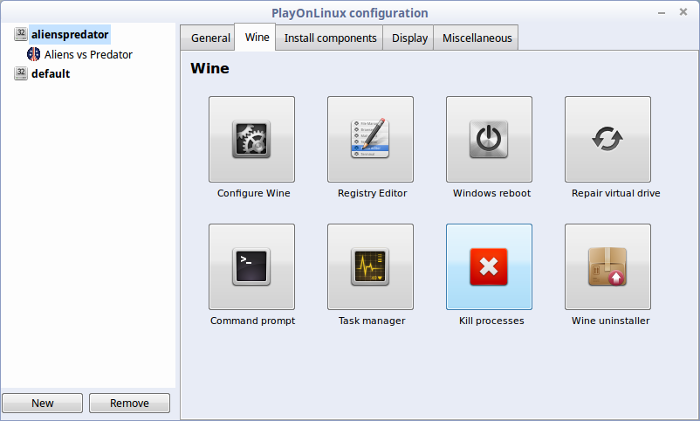Close the PlayOnLinux configuration window
Image resolution: width=700 pixels, height=421 pixels.
[683, 12]
